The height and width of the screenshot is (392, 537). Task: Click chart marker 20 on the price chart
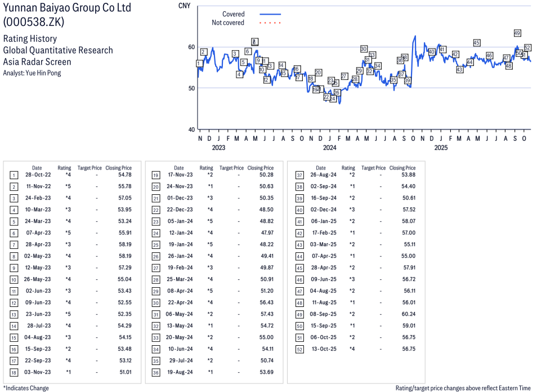[318, 73]
